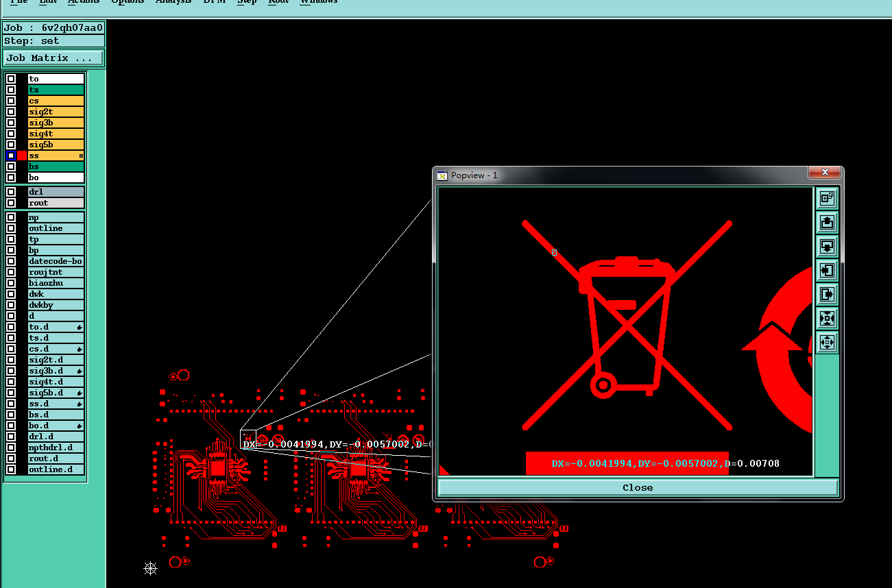Select the 'datecode-bo' layer name
This screenshot has height=588, width=892.
pos(56,261)
